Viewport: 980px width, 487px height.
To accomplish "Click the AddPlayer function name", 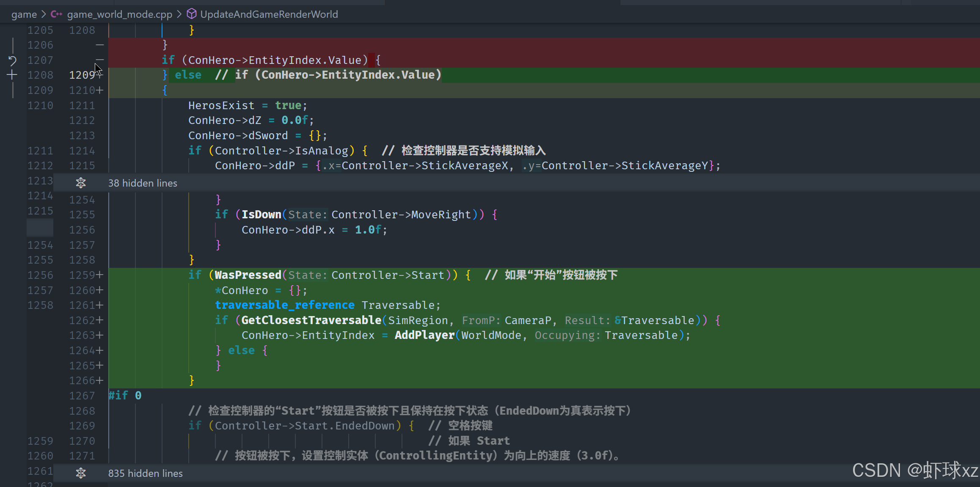I will pyautogui.click(x=424, y=336).
